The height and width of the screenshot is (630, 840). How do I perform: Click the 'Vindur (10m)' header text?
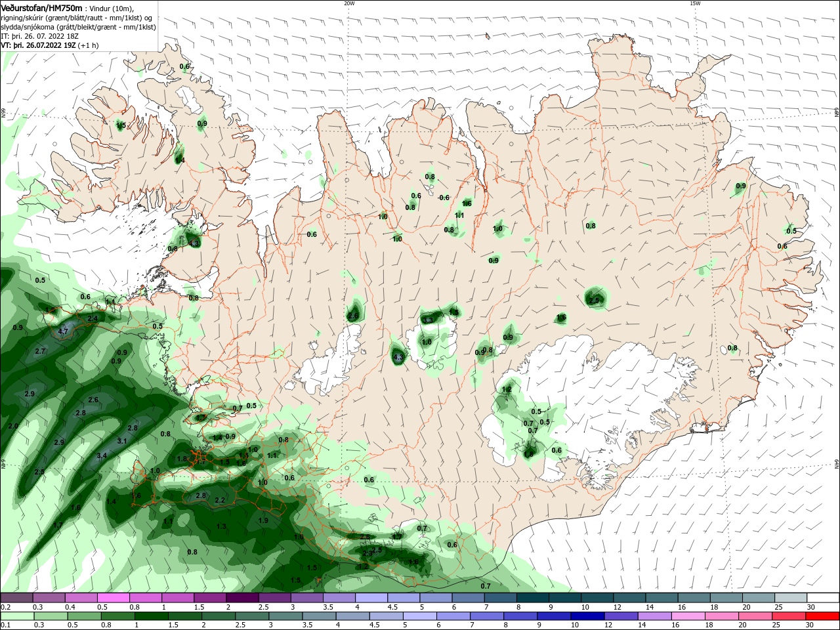(x=112, y=8)
